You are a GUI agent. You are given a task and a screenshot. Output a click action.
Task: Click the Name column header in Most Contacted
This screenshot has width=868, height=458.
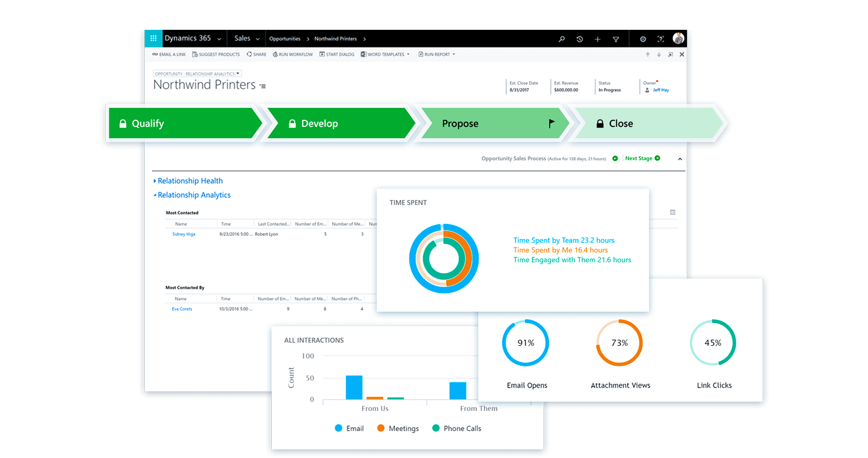(x=181, y=224)
